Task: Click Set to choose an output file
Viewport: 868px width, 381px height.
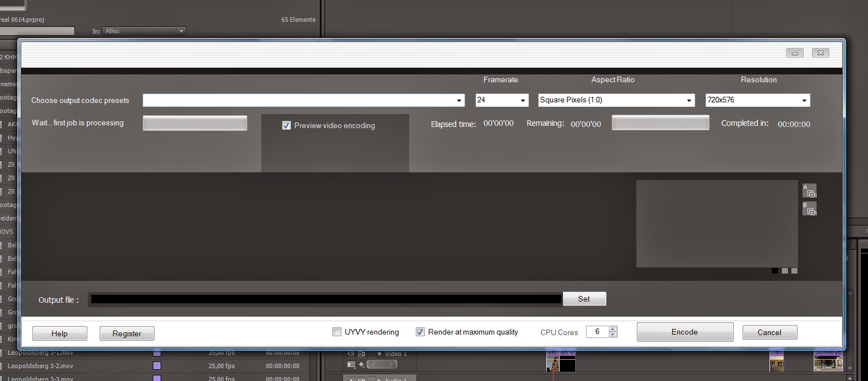Action: (584, 299)
